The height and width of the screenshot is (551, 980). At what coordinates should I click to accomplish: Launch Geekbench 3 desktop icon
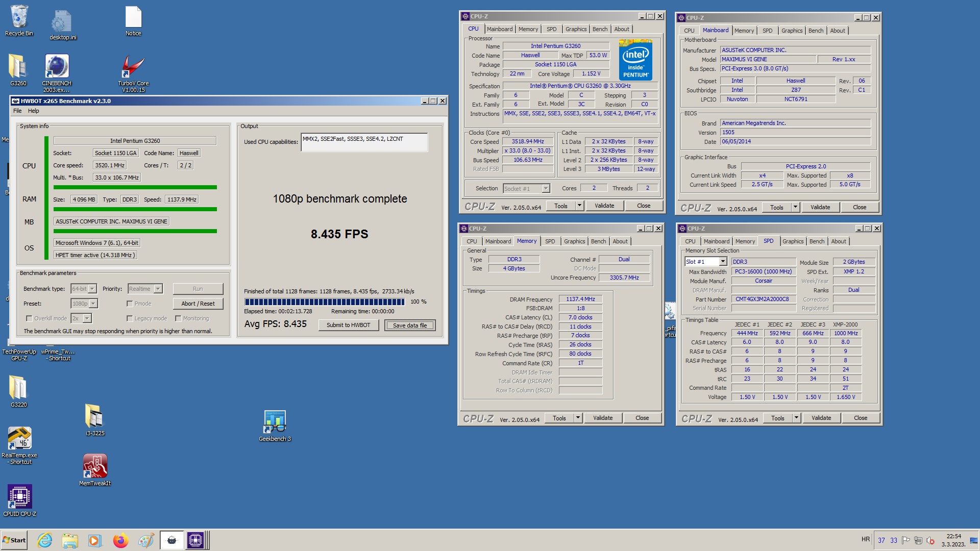(275, 426)
